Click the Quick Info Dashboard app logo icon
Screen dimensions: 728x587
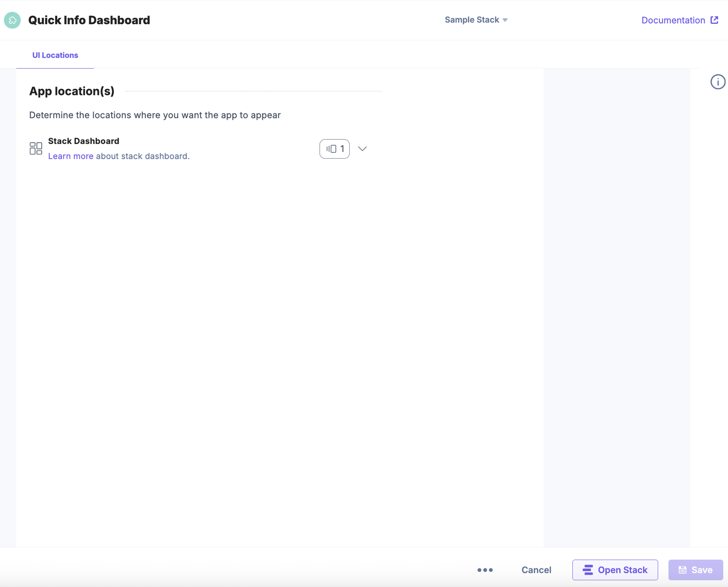click(12, 20)
